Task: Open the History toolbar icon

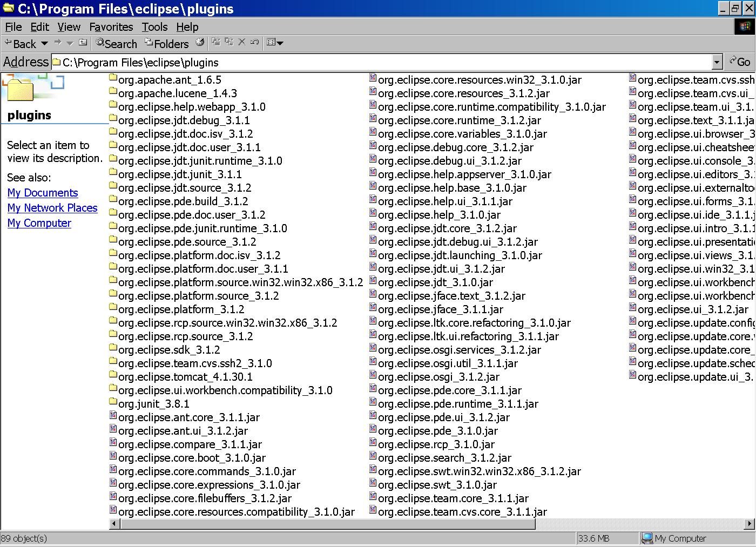Action: coord(200,43)
